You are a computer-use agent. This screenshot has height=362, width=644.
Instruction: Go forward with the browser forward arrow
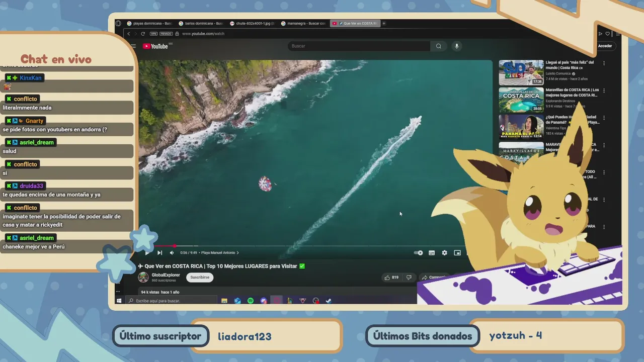(135, 34)
